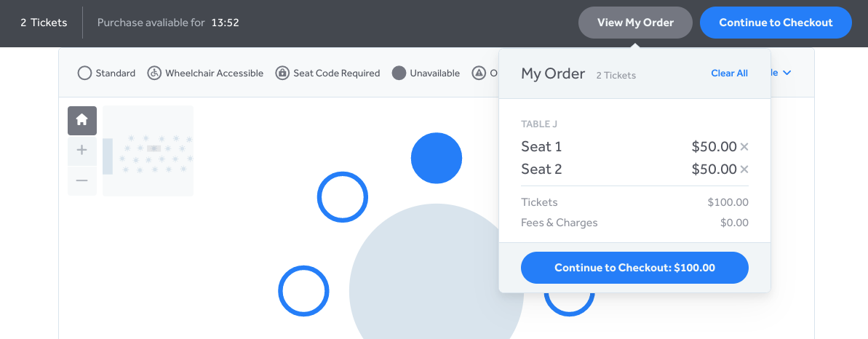The image size is (868, 339).
Task: Remove Seat 1 using its X icon
Action: tap(744, 147)
